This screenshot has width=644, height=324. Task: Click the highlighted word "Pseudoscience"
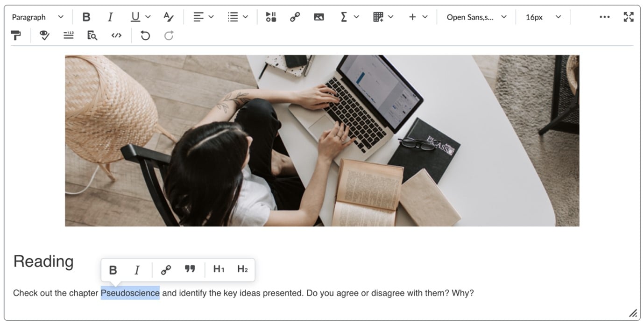pos(130,293)
